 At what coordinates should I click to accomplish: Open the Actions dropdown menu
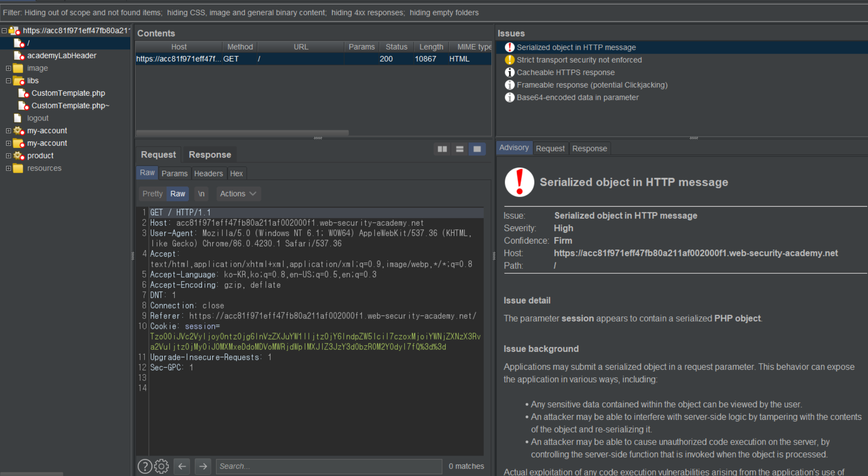point(238,194)
